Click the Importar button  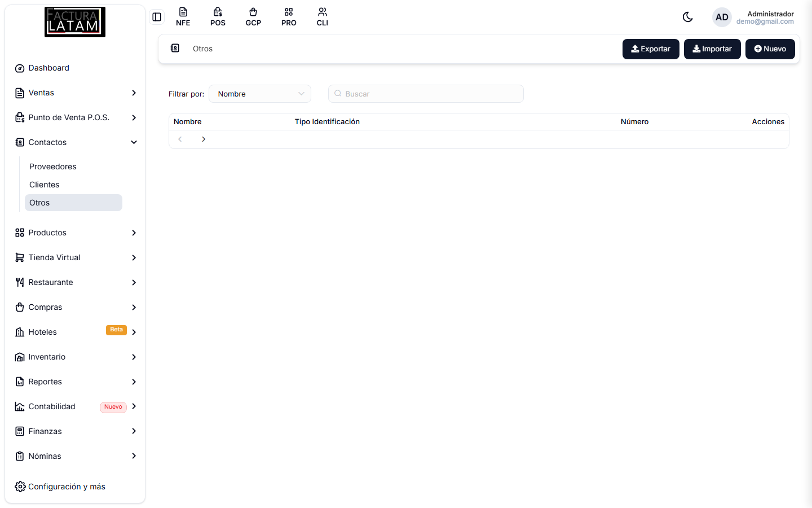[x=712, y=49]
